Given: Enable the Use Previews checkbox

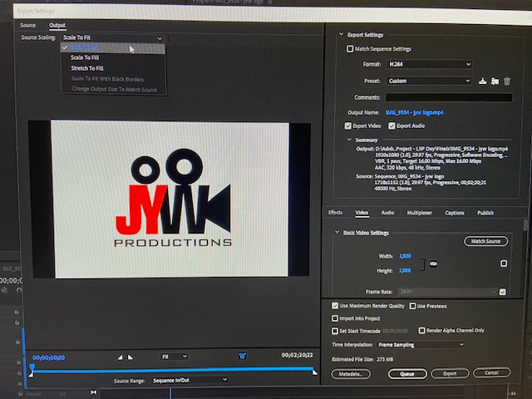Looking at the screenshot, I should (412, 306).
